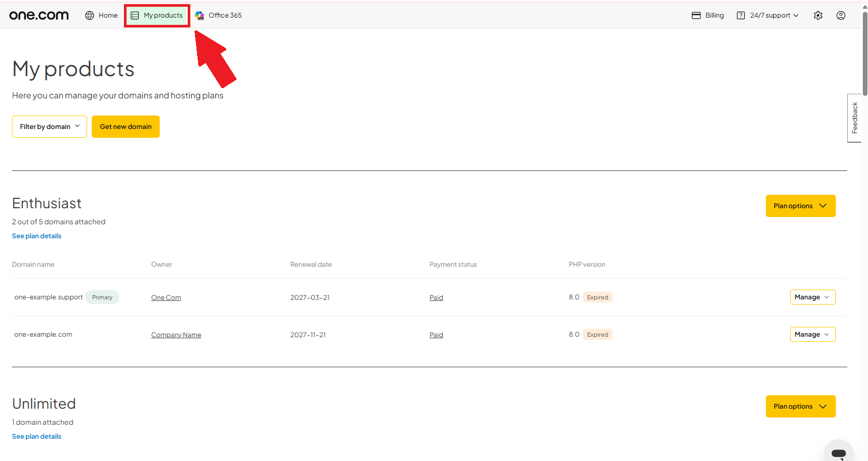Select the My products tab
This screenshot has height=461, width=868.
pyautogui.click(x=157, y=16)
